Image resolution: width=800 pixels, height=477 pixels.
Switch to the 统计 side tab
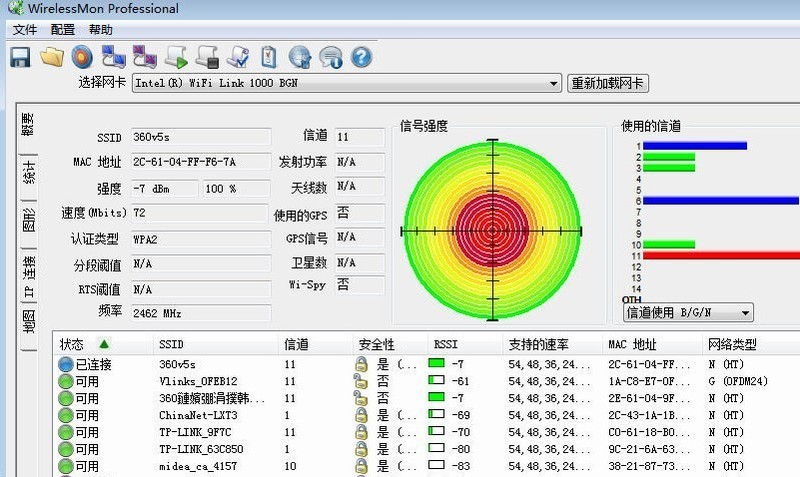point(28,172)
